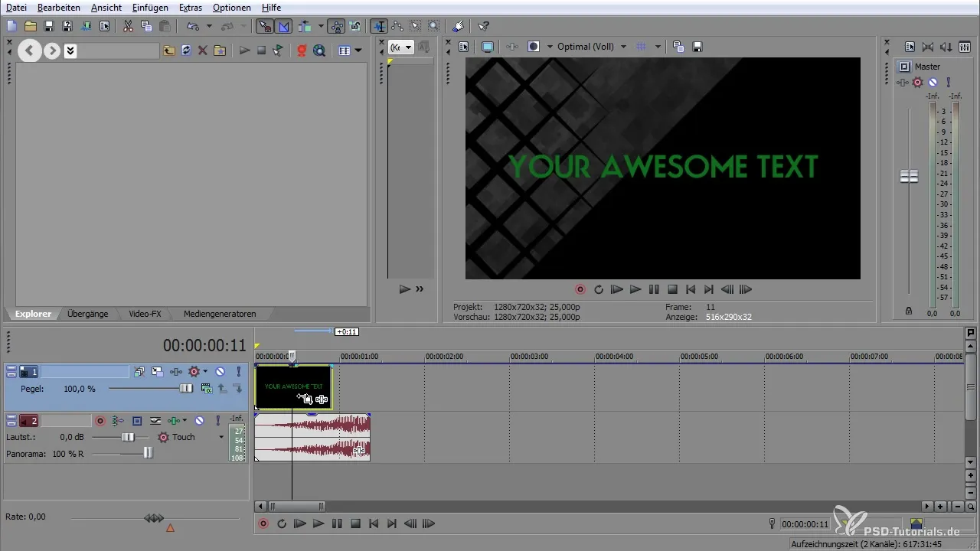Mute video track 1
Image resolution: width=980 pixels, height=551 pixels.
click(220, 371)
